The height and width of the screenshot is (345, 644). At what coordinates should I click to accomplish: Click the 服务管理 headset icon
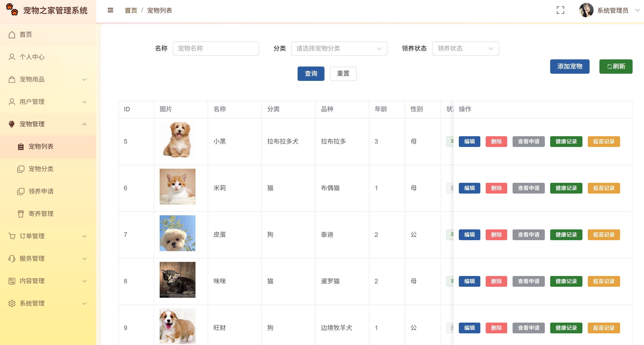tap(12, 259)
